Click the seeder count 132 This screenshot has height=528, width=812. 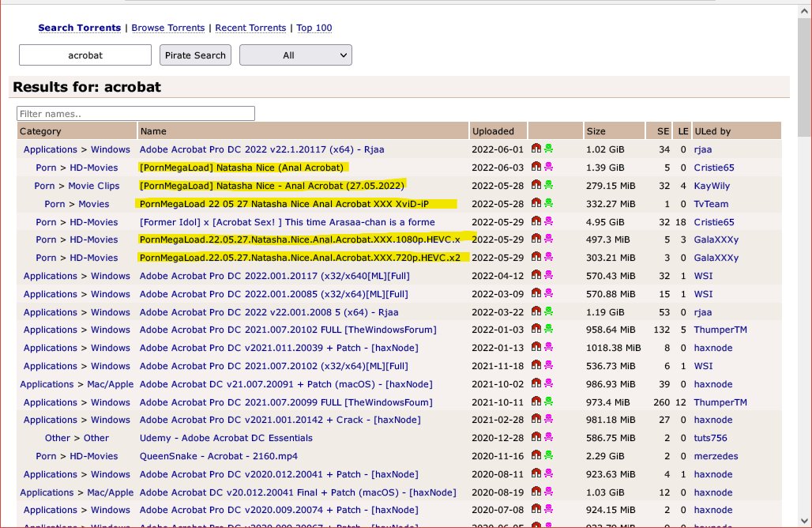point(661,330)
